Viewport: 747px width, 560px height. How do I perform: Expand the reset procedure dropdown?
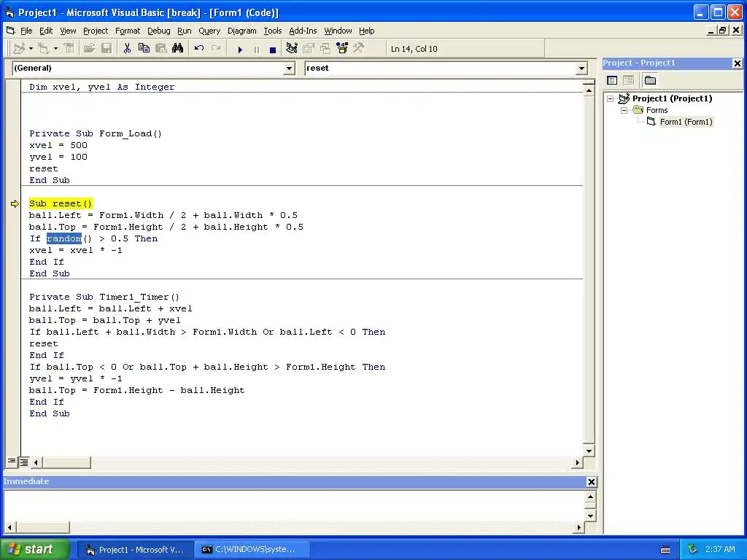[581, 69]
